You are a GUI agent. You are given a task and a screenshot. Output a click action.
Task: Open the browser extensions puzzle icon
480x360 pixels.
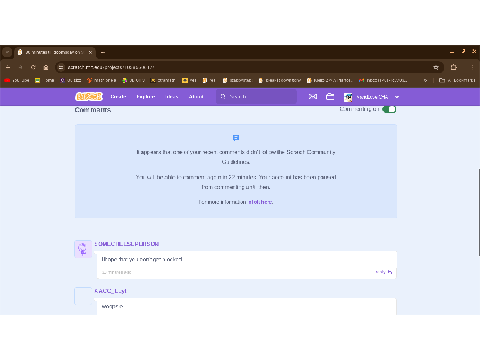click(x=454, y=67)
